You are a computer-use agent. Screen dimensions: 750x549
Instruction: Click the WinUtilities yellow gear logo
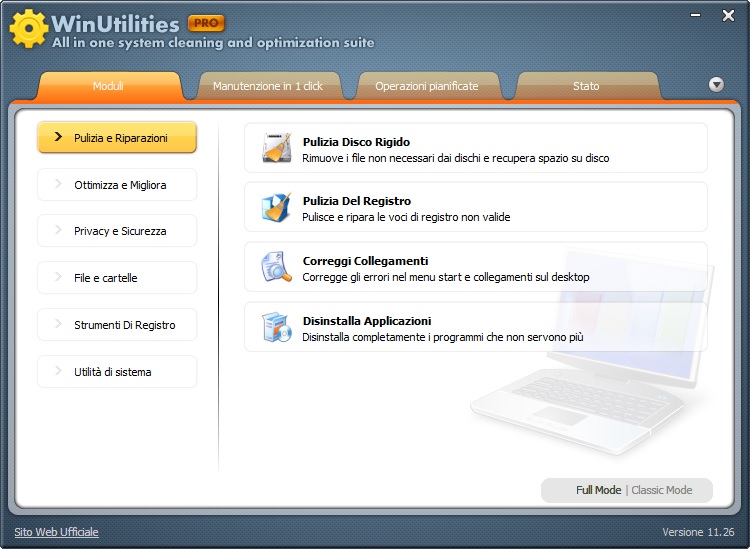(x=29, y=28)
